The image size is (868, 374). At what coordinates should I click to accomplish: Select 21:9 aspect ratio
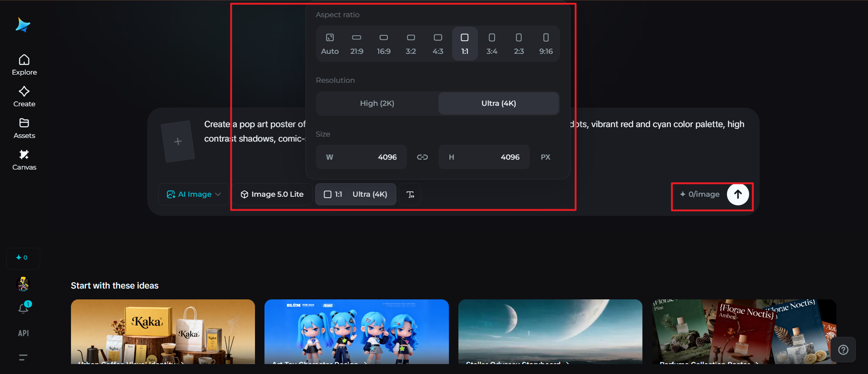point(357,43)
